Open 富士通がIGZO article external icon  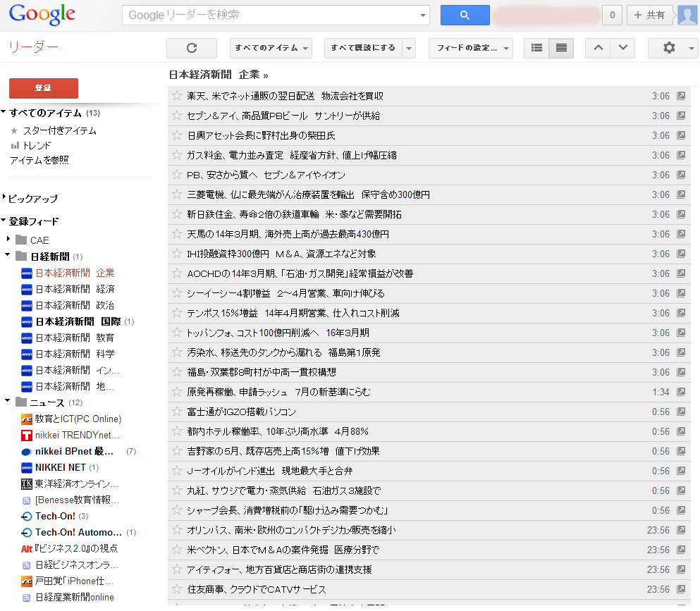point(681,412)
